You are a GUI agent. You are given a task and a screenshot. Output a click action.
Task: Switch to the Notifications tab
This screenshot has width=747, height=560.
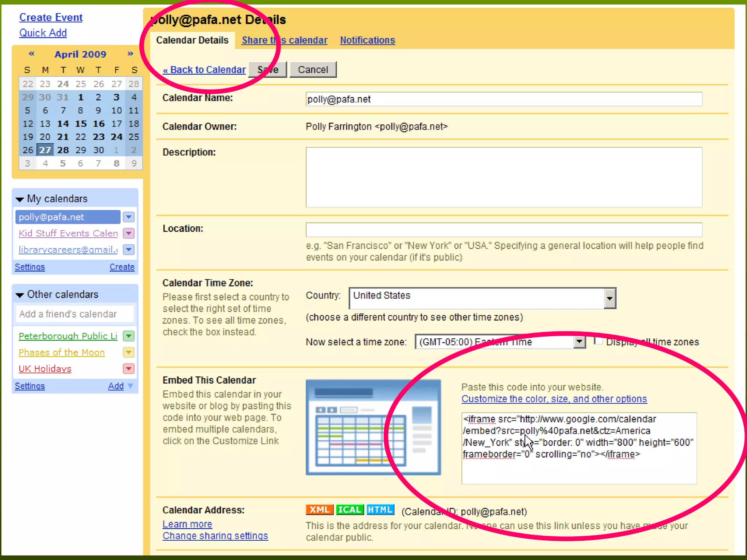click(367, 40)
